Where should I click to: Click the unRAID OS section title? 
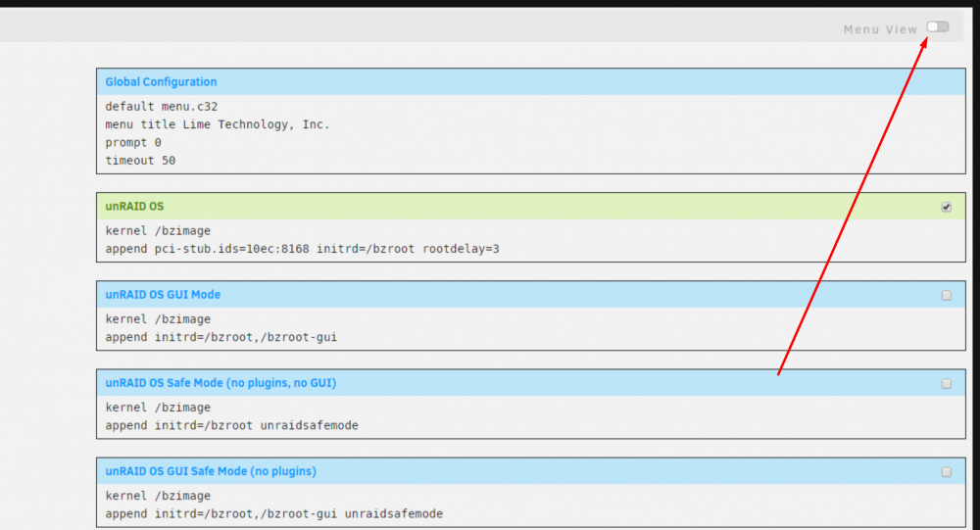(134, 207)
